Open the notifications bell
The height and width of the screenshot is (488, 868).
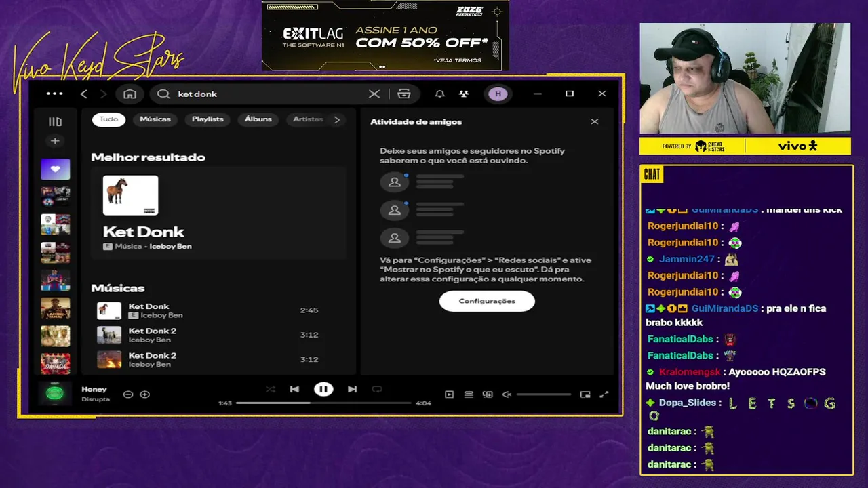click(x=439, y=94)
